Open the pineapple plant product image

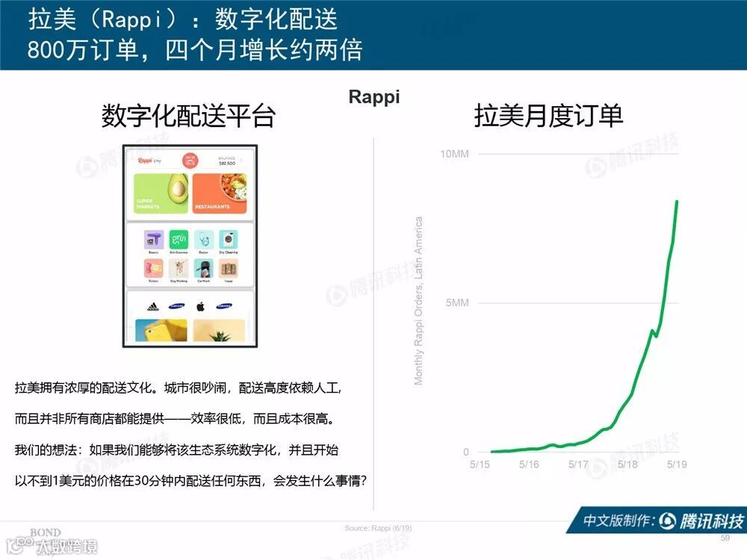(x=219, y=330)
